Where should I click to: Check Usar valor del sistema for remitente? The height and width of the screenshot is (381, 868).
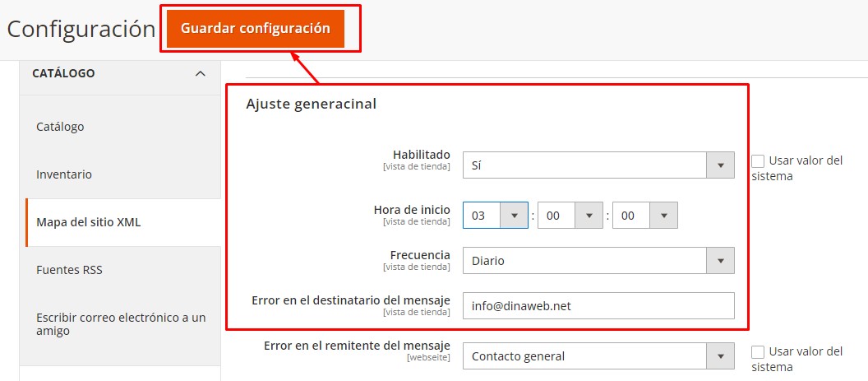[758, 351]
